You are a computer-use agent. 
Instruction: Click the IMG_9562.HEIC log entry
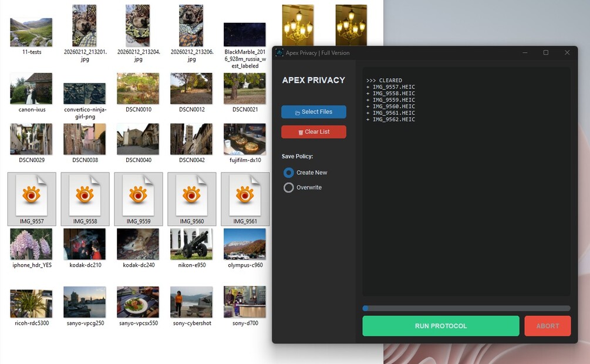[x=390, y=119]
